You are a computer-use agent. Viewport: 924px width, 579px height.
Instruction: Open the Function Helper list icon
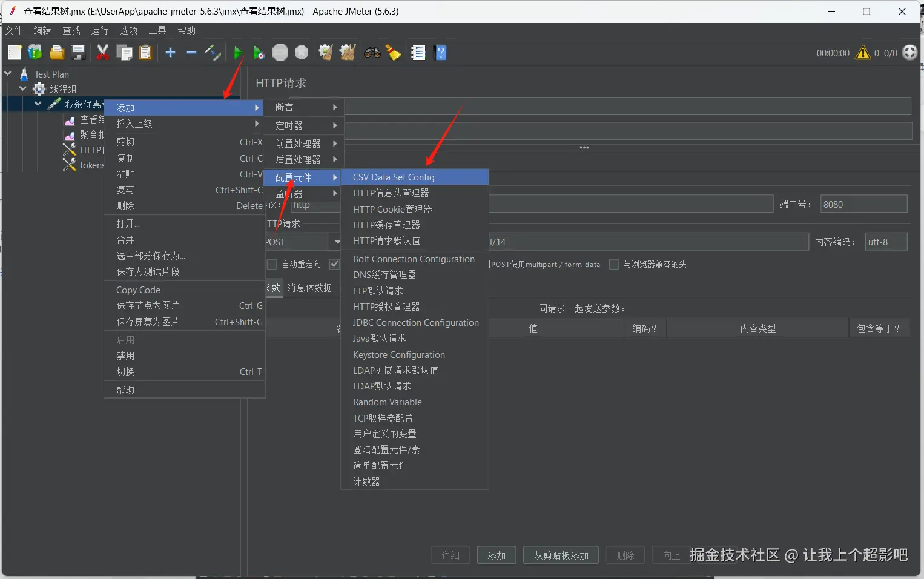418,53
